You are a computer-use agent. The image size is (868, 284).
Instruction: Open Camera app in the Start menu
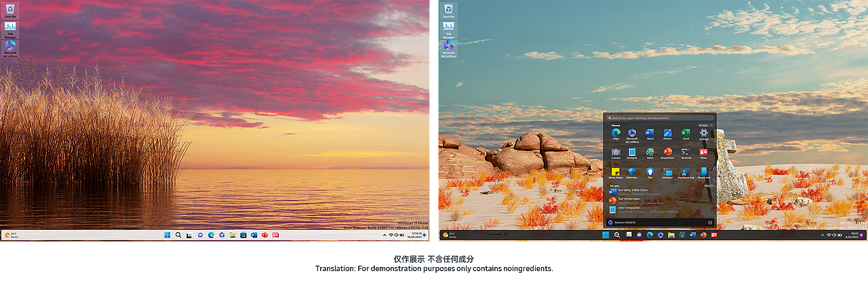(616, 154)
